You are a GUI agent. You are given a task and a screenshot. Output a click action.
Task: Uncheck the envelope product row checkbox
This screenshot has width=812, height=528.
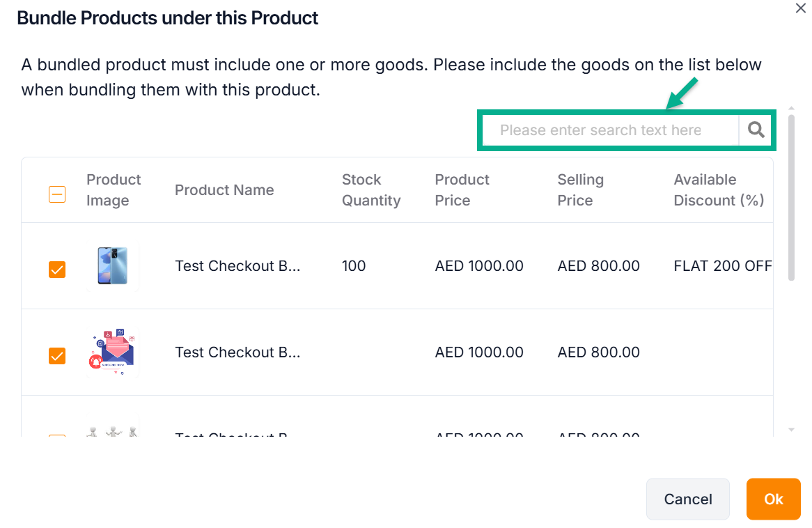tap(57, 356)
